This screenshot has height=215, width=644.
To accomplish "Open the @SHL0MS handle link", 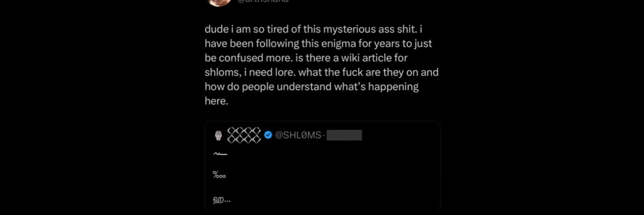I will click(298, 135).
